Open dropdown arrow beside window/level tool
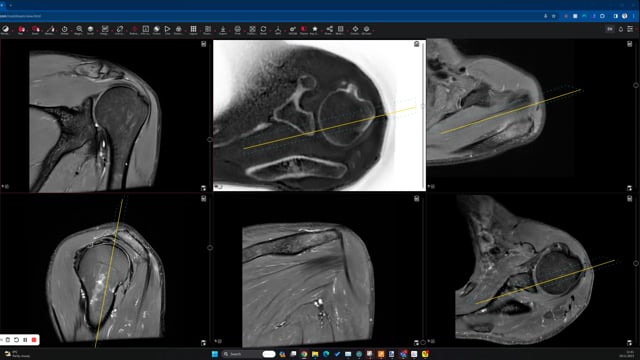The image size is (640, 360). tap(12, 30)
